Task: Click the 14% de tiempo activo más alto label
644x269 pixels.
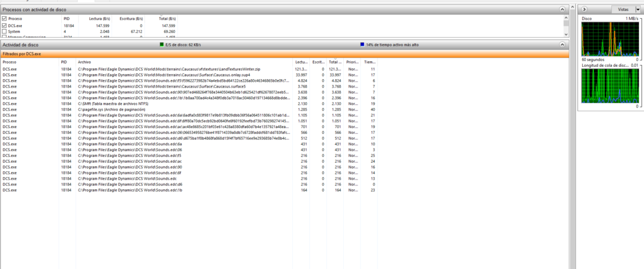Action: [392, 44]
